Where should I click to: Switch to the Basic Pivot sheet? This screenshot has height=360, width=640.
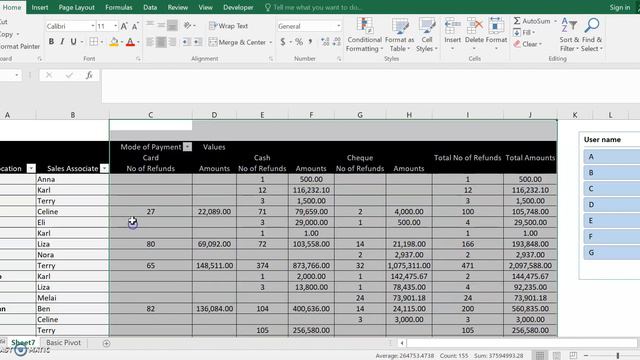click(x=63, y=342)
